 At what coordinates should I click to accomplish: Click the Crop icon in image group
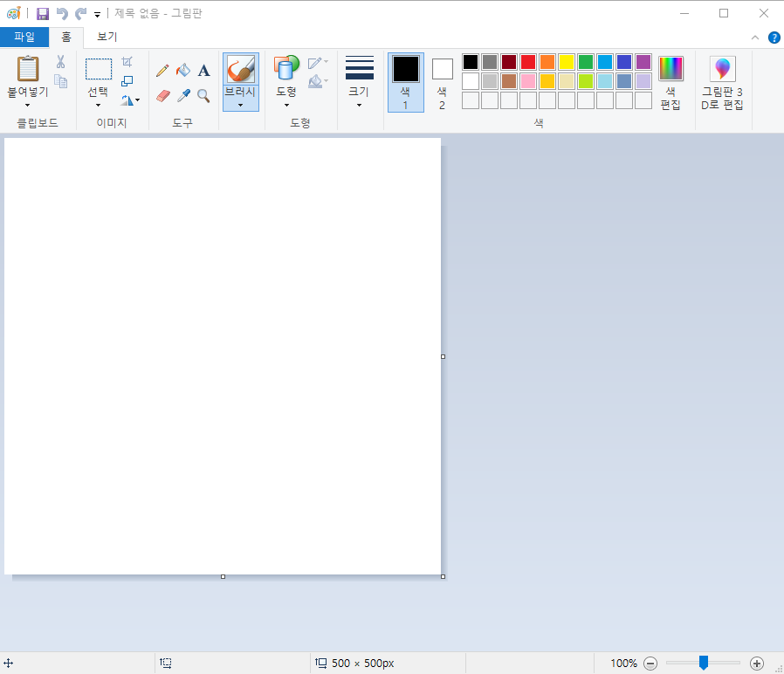pyautogui.click(x=127, y=61)
